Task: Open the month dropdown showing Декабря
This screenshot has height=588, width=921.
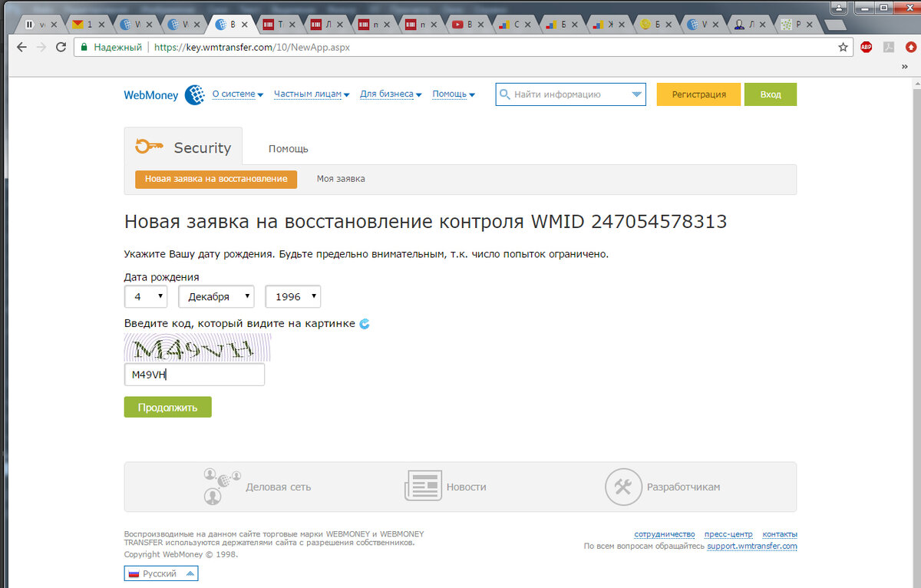Action: pyautogui.click(x=216, y=296)
